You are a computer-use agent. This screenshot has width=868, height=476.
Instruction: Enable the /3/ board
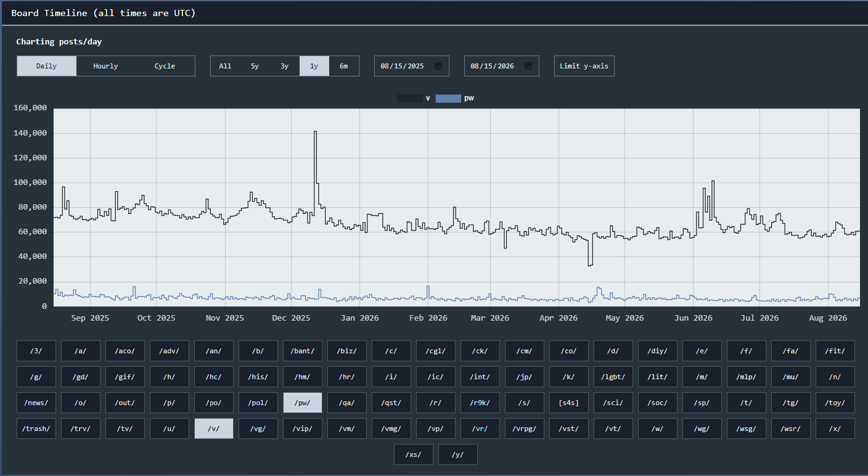36,351
